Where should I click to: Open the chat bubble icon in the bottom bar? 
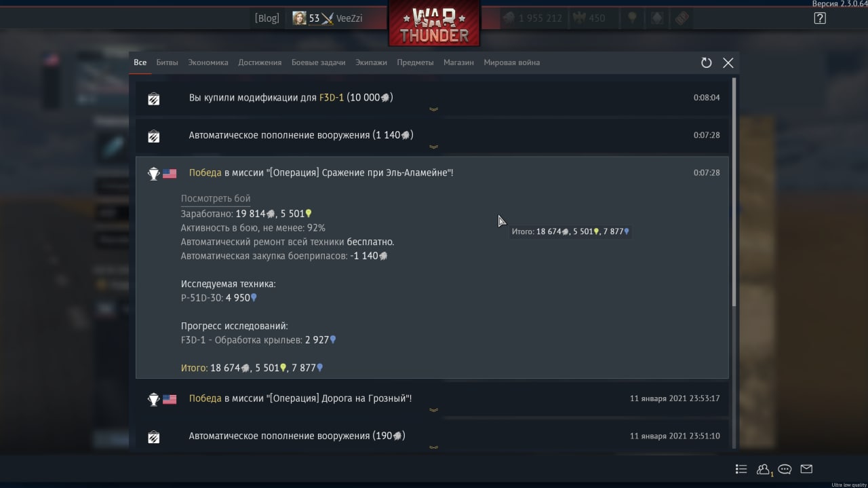pos(785,469)
